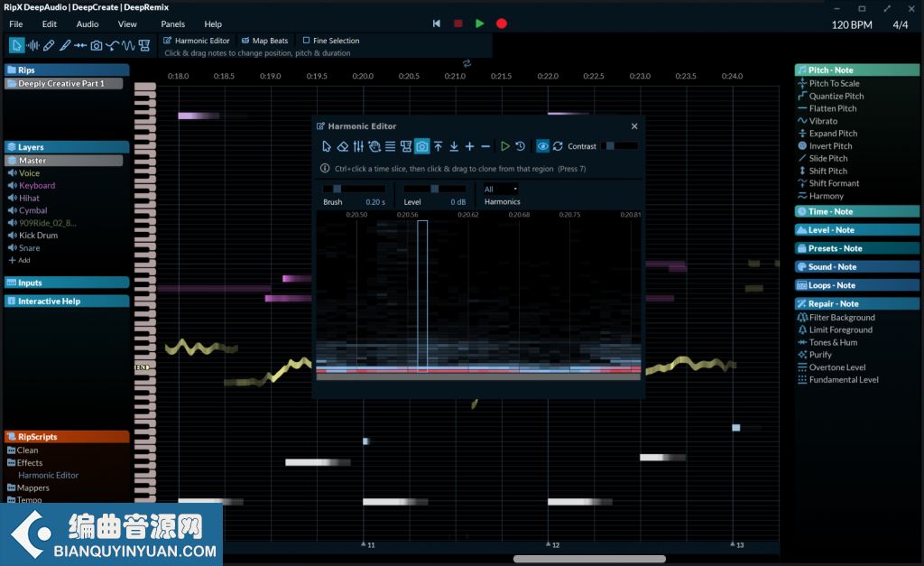Open the View menu
924x566 pixels.
(127, 24)
